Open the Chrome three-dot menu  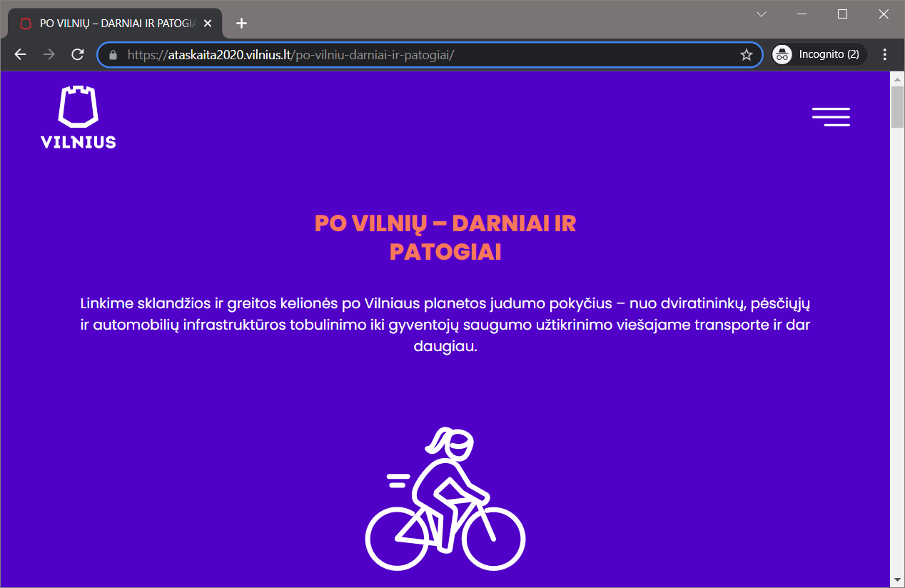(885, 55)
